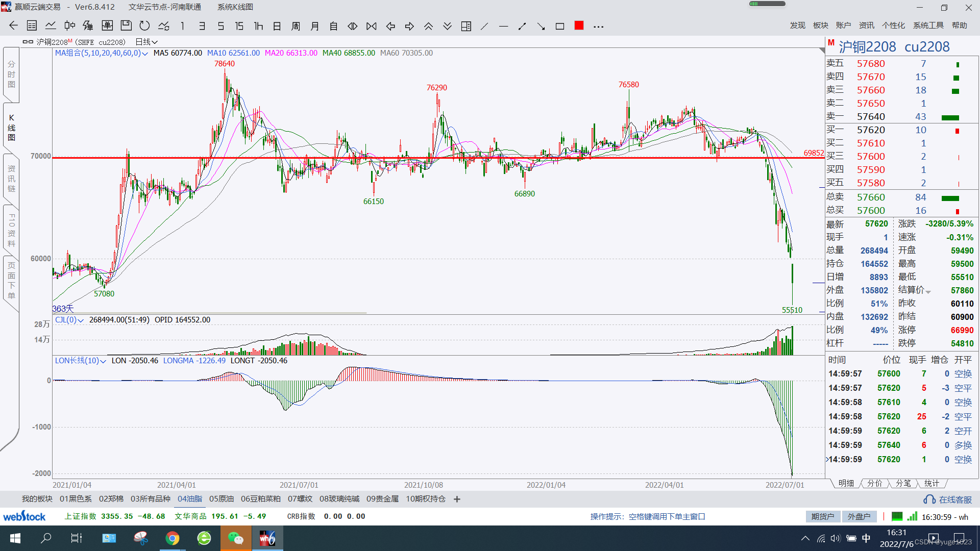
Task: Open the 发现 menu
Action: point(797,26)
